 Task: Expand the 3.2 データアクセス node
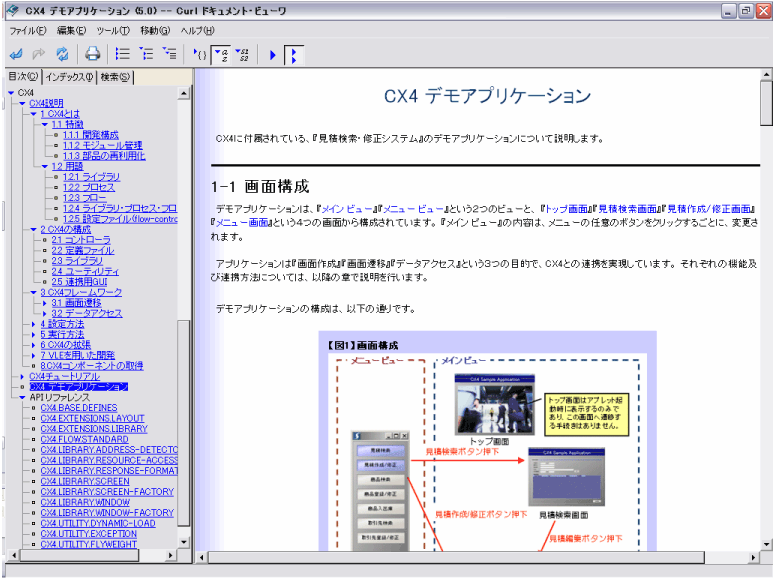[x=45, y=313]
